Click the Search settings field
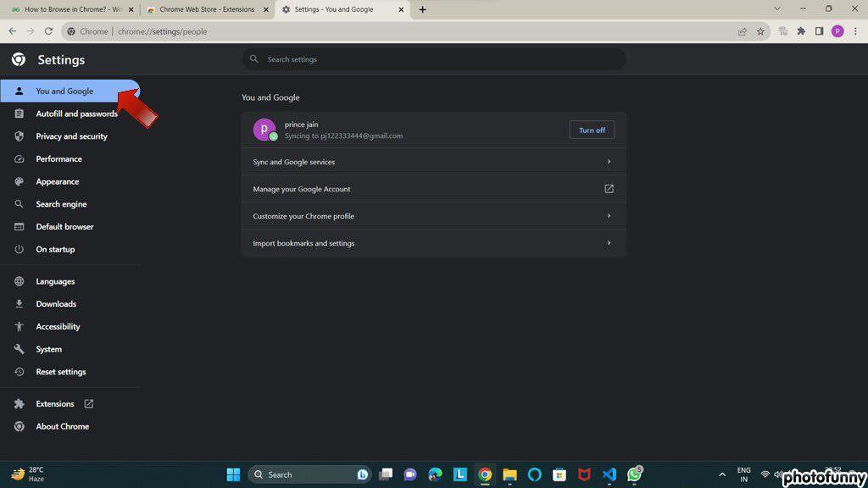Viewport: 868px width, 488px height. pos(434,59)
